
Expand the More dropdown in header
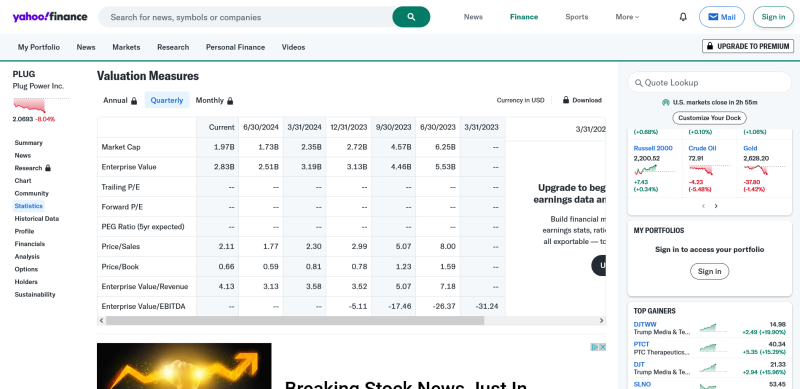click(627, 17)
